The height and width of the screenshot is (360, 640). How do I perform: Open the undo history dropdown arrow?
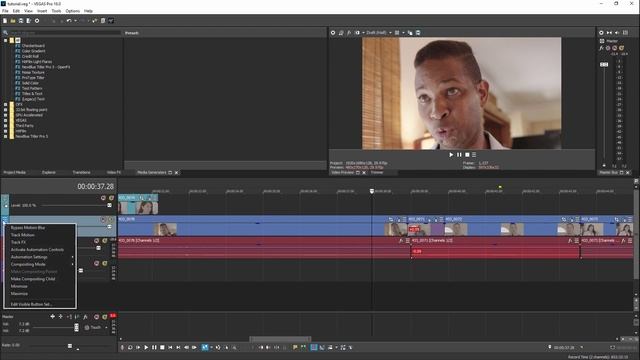pos(75,20)
